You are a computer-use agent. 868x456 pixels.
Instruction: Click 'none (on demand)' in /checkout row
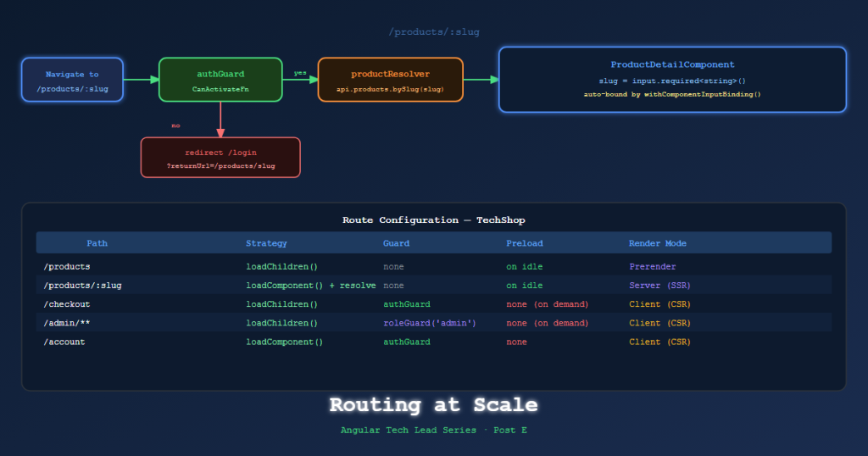point(548,304)
